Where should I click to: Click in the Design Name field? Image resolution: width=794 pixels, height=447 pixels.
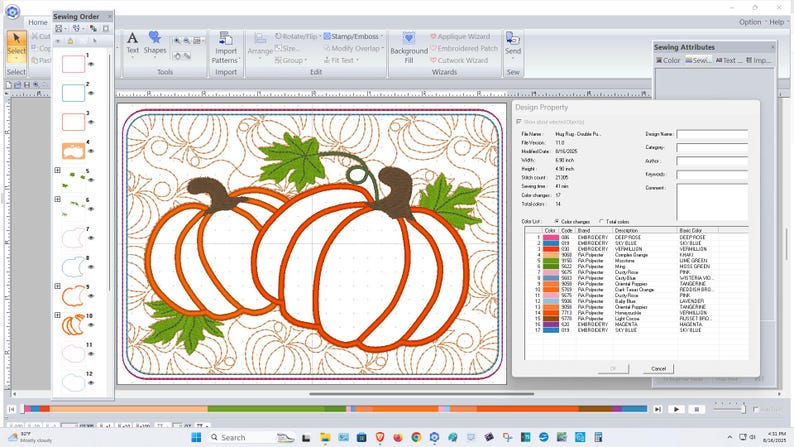pos(712,134)
